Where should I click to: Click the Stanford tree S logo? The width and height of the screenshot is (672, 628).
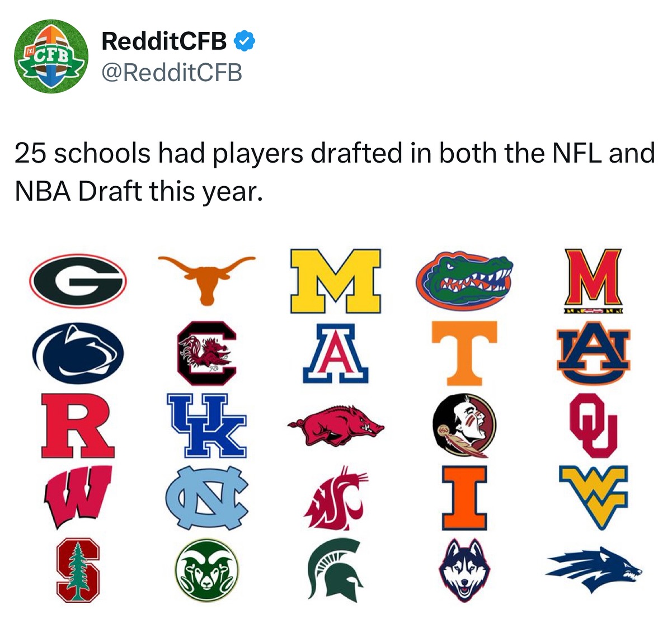click(x=78, y=570)
